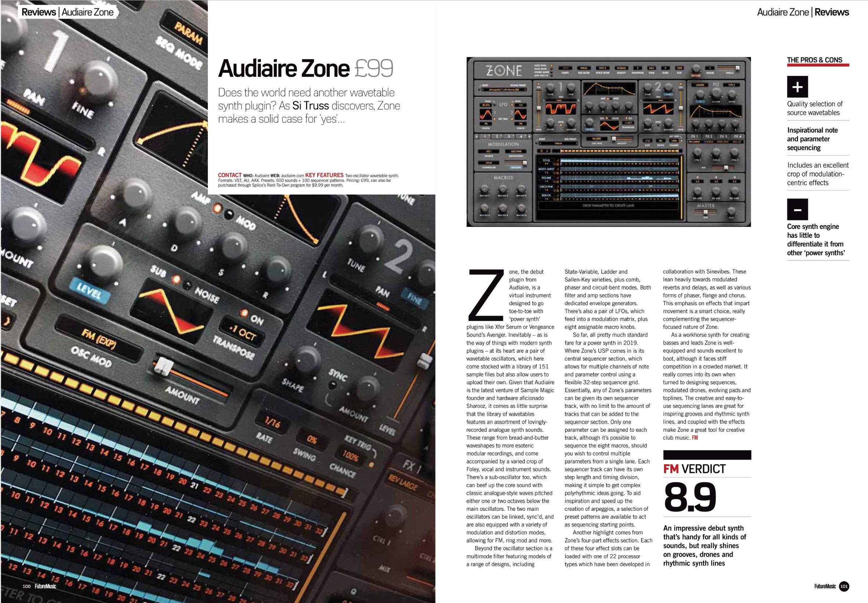Click the Drop Parameter To Create Lane area

coord(608,206)
